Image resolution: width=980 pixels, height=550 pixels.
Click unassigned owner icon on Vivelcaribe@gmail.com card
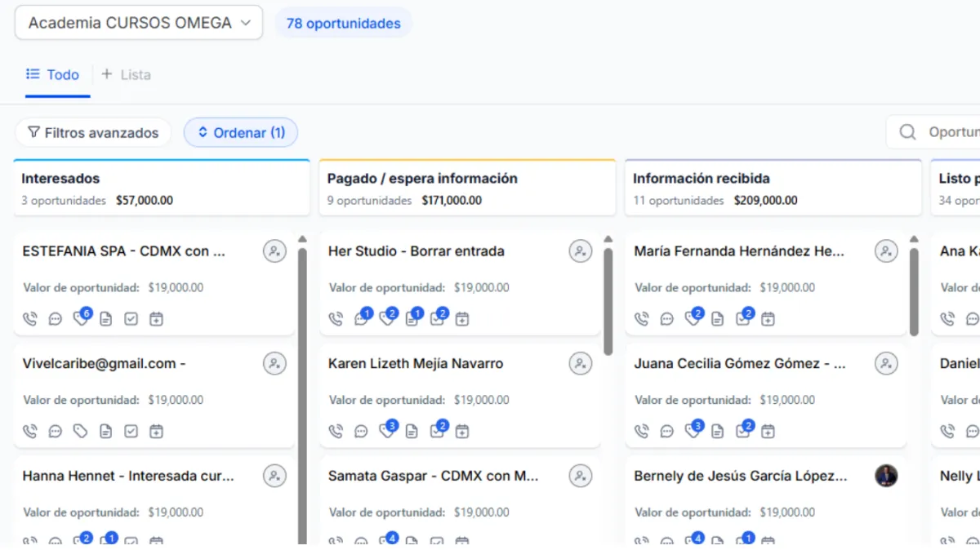274,364
